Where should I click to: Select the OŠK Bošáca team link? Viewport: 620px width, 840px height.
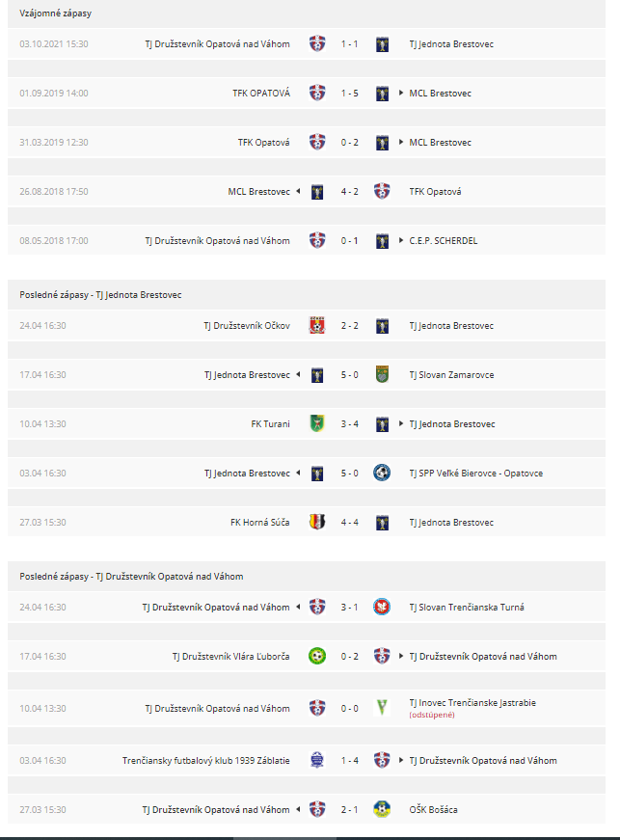pyautogui.click(x=433, y=809)
